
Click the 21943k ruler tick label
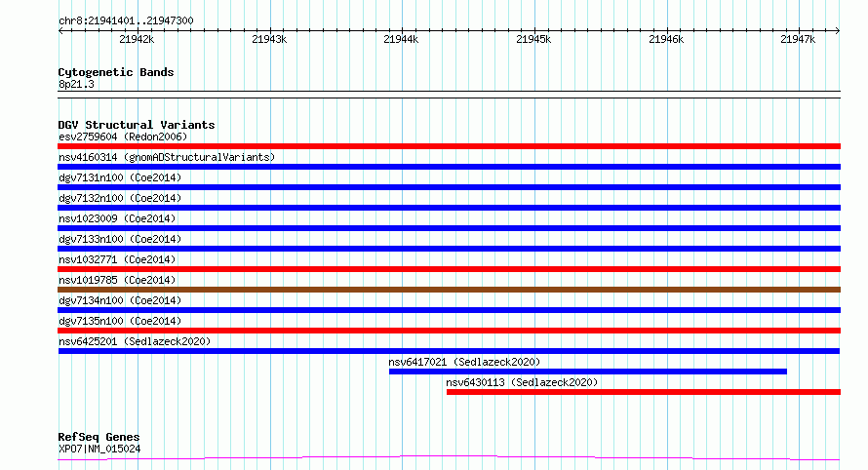pos(269,39)
